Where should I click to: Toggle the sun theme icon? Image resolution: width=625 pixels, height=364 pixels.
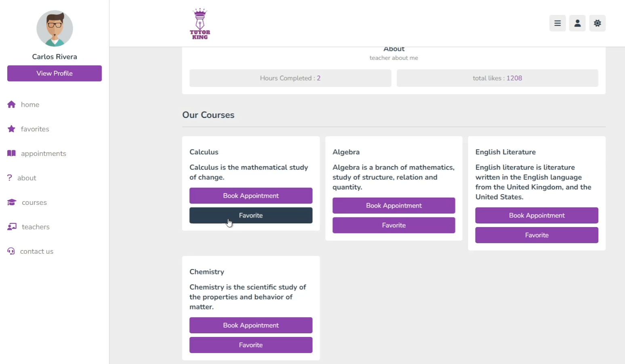[597, 23]
